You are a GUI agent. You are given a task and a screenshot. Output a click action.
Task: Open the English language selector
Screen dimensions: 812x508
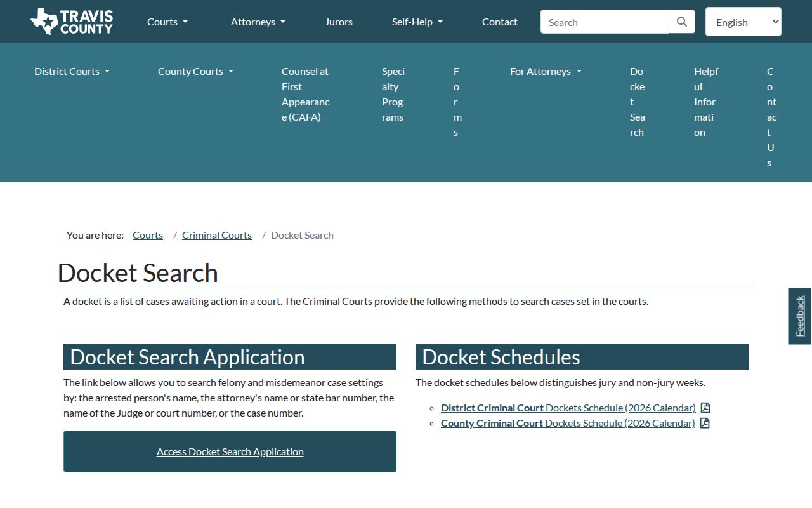tap(743, 22)
